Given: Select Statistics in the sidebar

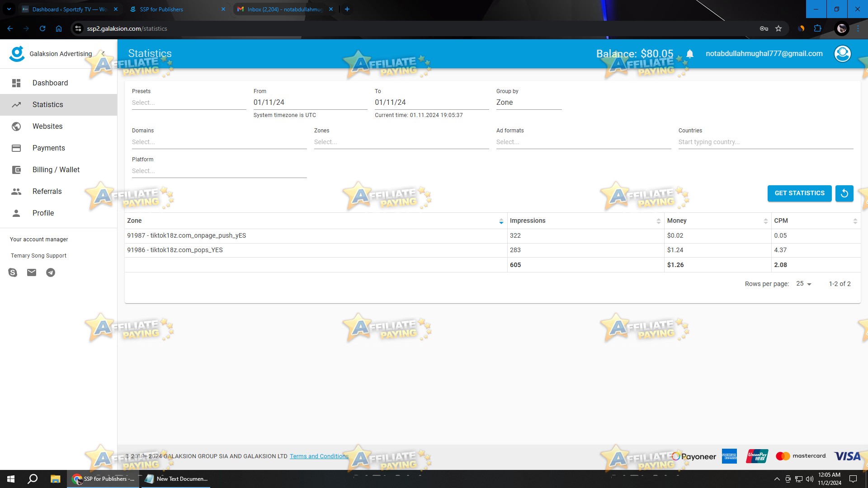Looking at the screenshot, I should tap(59, 105).
